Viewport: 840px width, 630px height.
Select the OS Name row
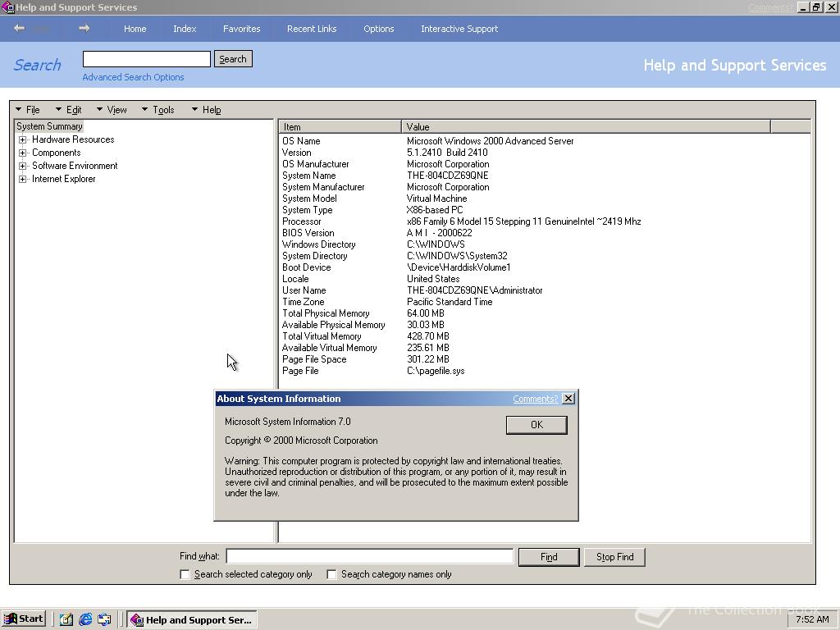(301, 141)
